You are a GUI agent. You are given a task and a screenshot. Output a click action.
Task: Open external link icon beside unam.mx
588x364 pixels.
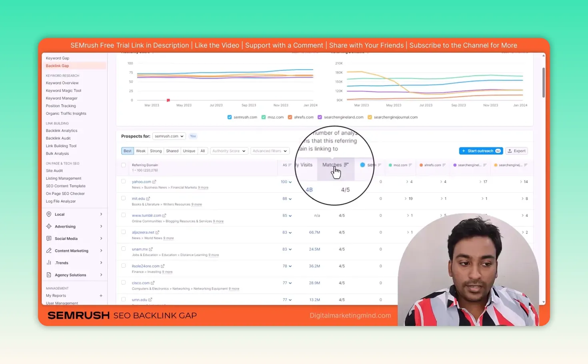click(x=151, y=249)
